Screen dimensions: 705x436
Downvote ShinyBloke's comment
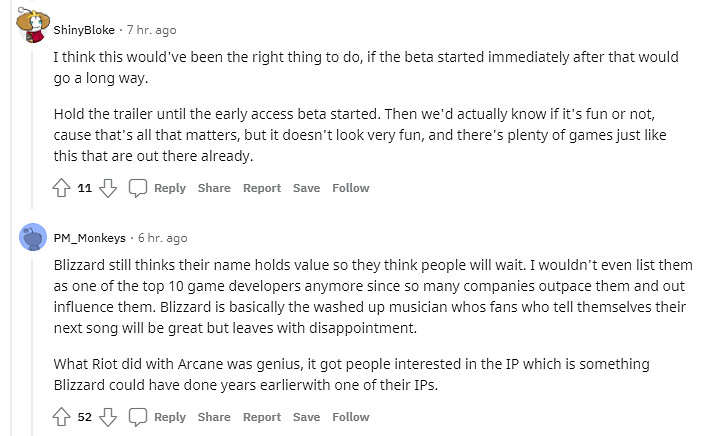pos(110,188)
